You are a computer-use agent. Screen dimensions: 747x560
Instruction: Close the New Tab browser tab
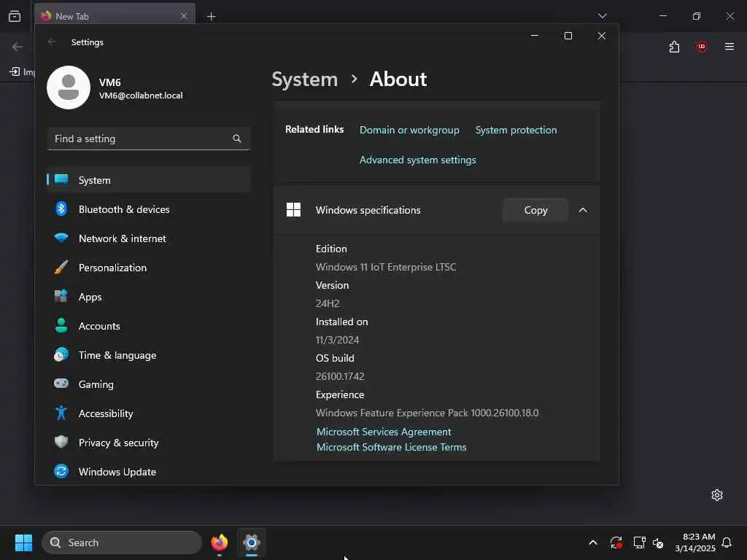(x=183, y=16)
